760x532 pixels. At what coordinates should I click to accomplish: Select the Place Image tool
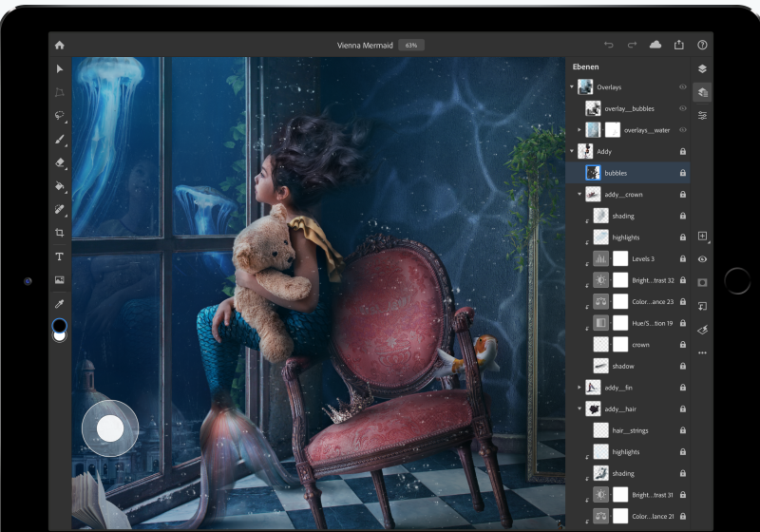point(60,279)
